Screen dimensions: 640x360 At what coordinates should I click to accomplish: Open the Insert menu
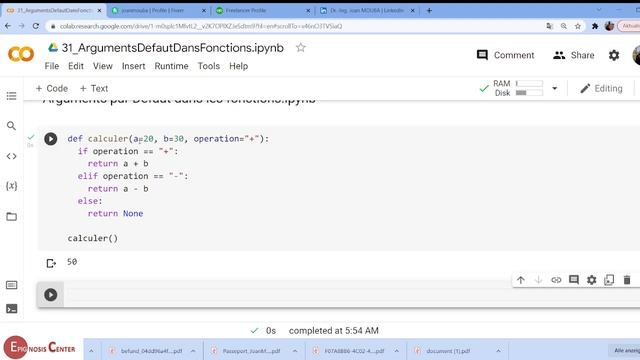[133, 66]
